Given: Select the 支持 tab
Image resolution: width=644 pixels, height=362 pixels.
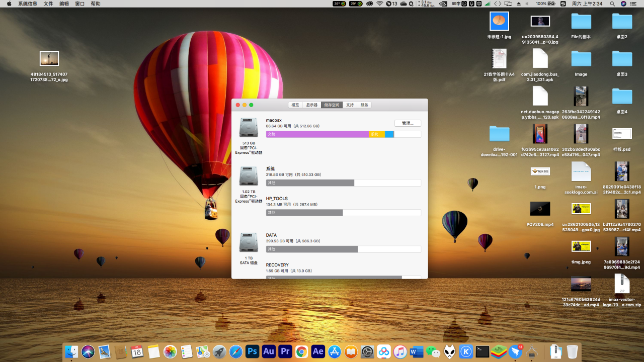Looking at the screenshot, I should pos(350,105).
